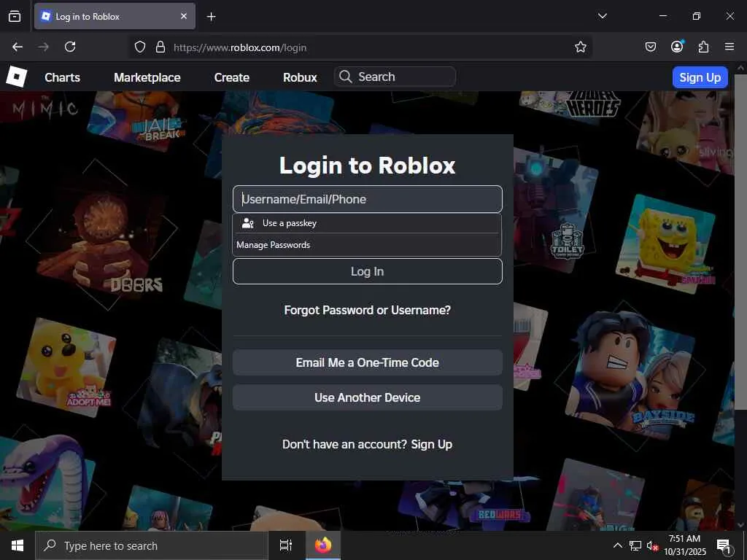The image size is (747, 560).
Task: Click the Doors game thumbnail
Action: [x=101, y=234]
